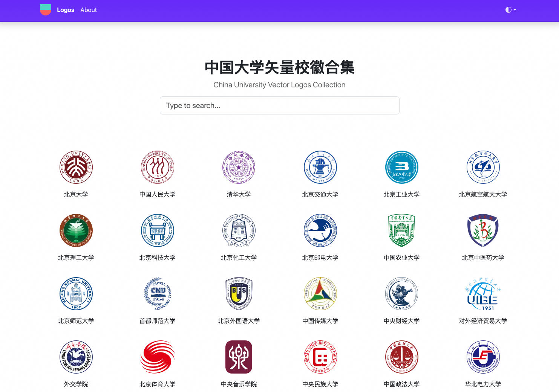Select the 北京科技大学 logo
The image size is (559, 392).
tap(158, 230)
